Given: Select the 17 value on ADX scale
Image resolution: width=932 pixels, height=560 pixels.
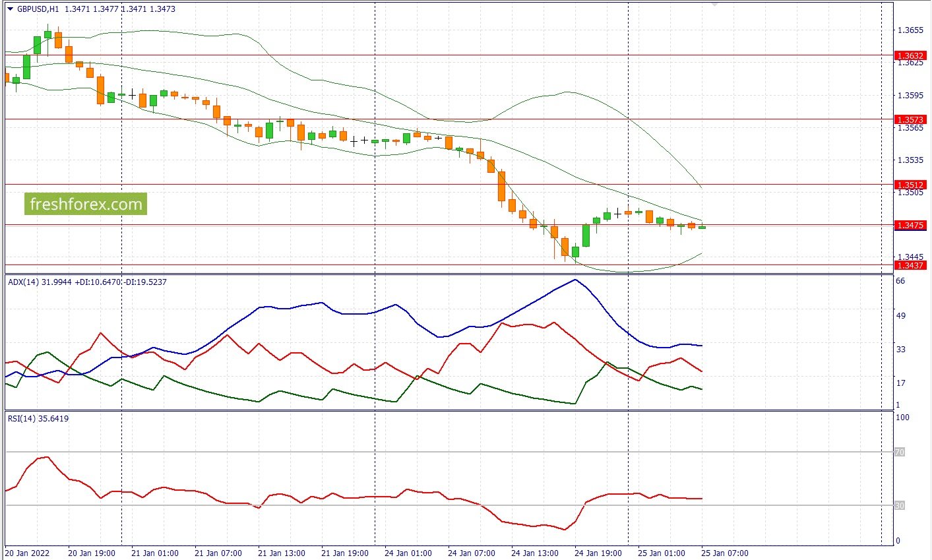Looking at the screenshot, I should (900, 383).
